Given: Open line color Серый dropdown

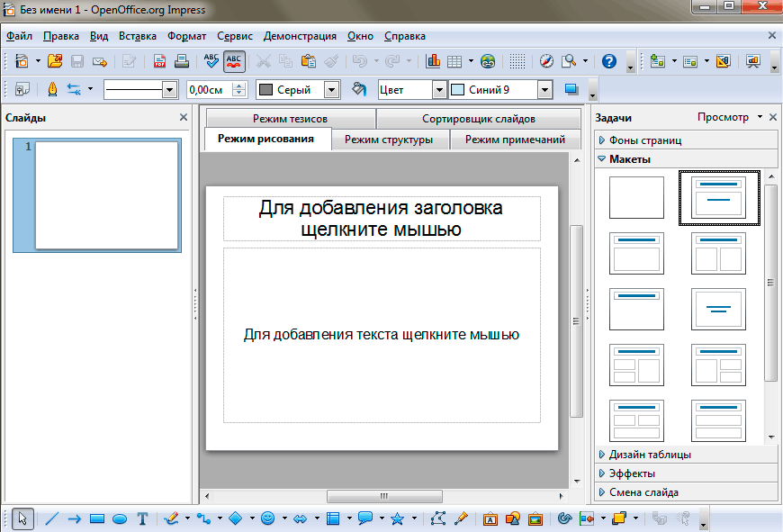Looking at the screenshot, I should tap(331, 90).
